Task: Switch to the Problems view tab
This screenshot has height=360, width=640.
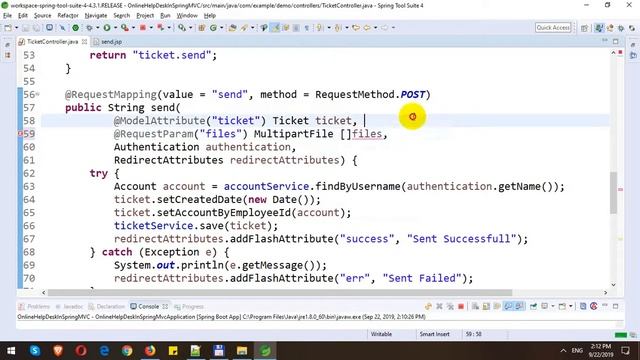Action: [34, 307]
